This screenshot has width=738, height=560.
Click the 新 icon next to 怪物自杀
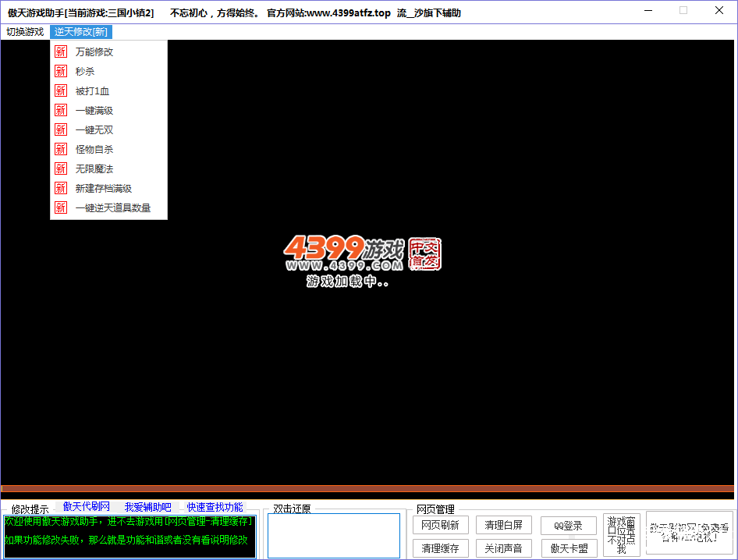[x=61, y=149]
